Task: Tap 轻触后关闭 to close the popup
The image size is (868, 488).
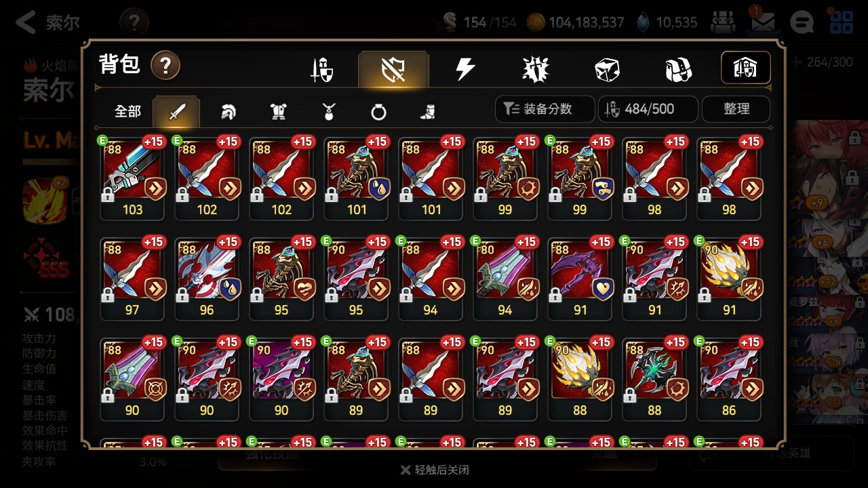Action: (434, 470)
